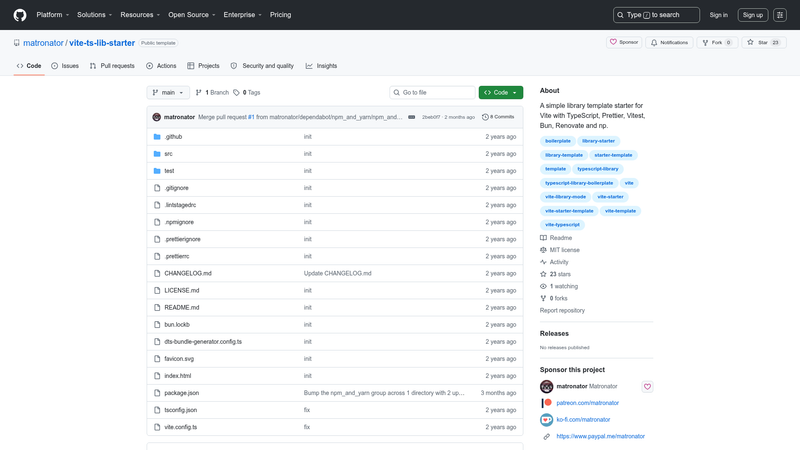800x450 pixels.
Task: Expand the Enterprise menu
Action: coord(242,15)
